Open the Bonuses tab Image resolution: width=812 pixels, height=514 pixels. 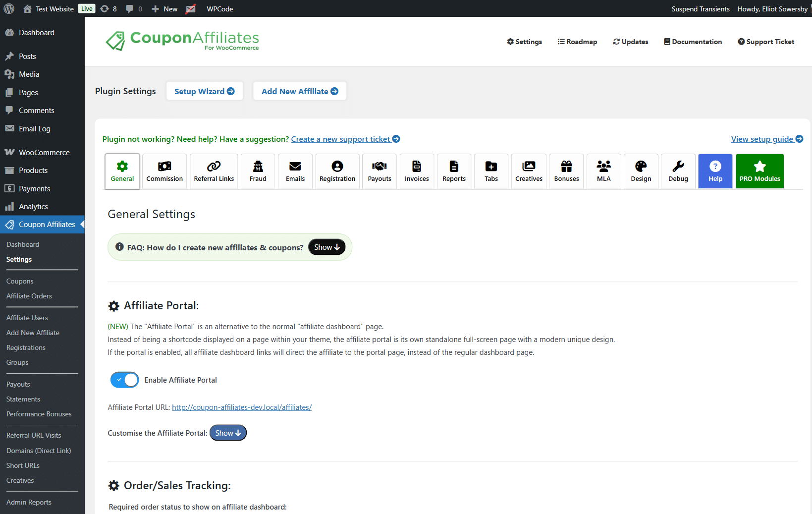[566, 171]
